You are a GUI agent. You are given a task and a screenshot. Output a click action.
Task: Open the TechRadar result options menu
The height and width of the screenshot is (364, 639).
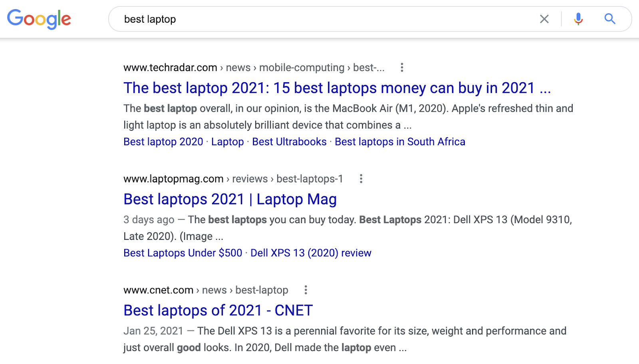[x=402, y=67]
